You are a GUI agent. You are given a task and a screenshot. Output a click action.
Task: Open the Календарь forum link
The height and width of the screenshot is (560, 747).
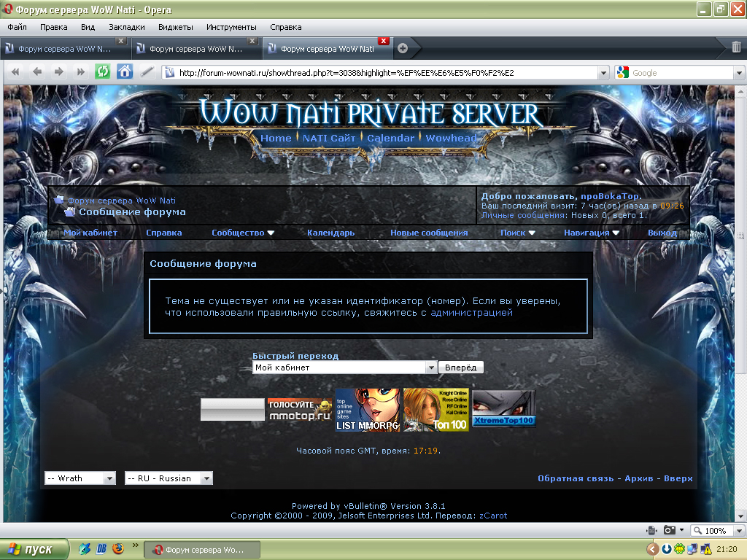tap(330, 233)
